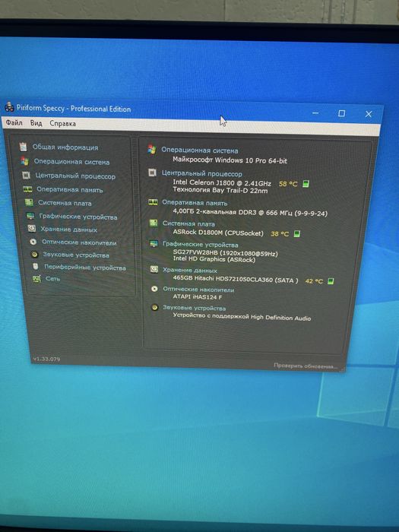Click the RAM stick icon in the sidebar
Image resolution: width=399 pixels, height=532 pixels.
click(27, 189)
